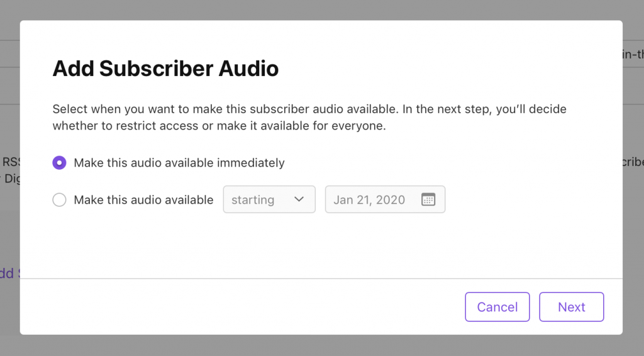Click the description text starting 'Select when you want'
The width and height of the screenshot is (644, 356).
coord(309,118)
